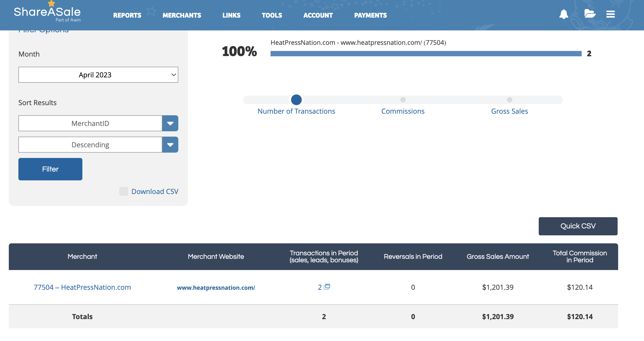Select the Gross Sales slider point

click(x=510, y=100)
